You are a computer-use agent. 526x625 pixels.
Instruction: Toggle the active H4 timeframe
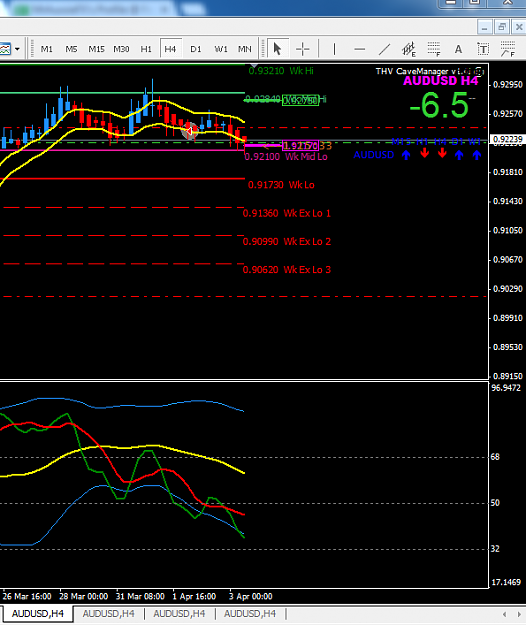[x=171, y=49]
